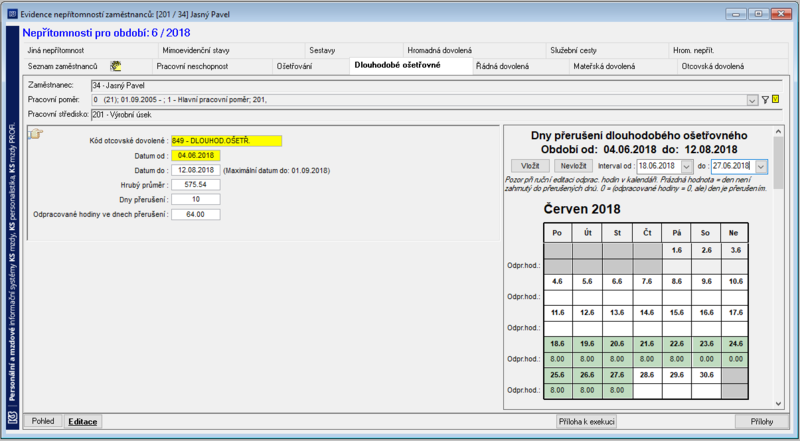
Task: Open the Přílohy button
Action: tap(762, 422)
